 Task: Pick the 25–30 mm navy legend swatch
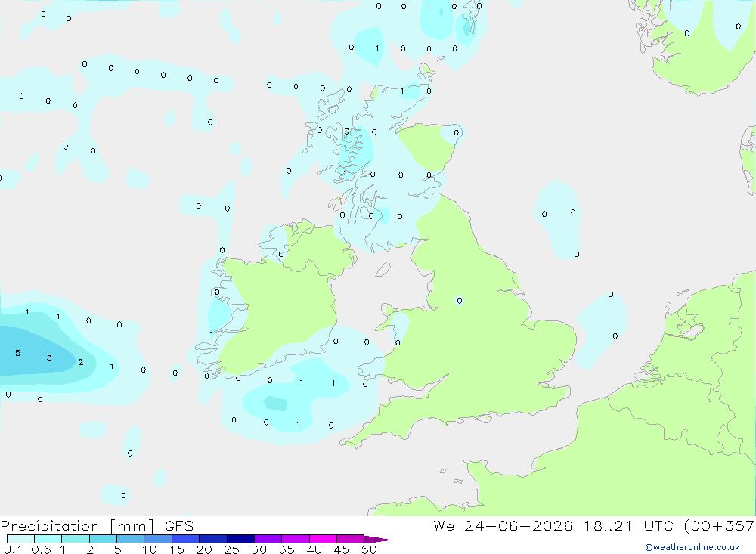click(x=240, y=539)
